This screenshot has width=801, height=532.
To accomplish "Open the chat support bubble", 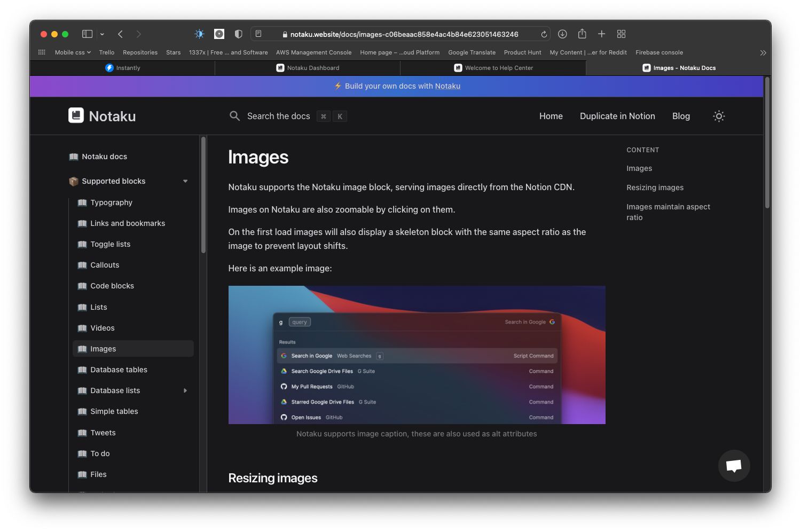I will pos(734,466).
